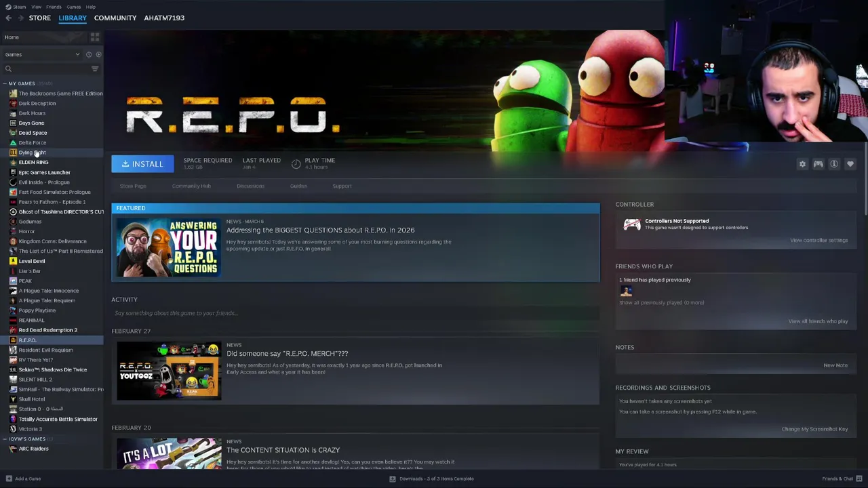Open the Friends menu
Screen dimensions: 868x488
click(x=54, y=7)
